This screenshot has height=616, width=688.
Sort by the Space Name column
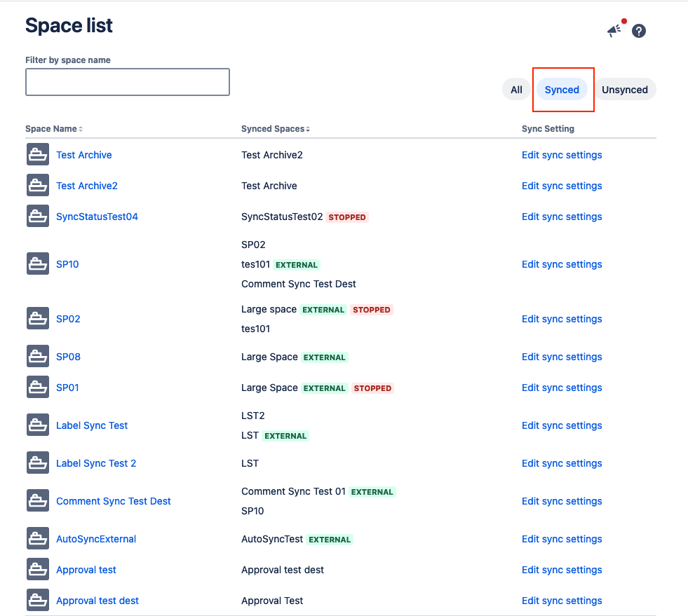(x=54, y=129)
